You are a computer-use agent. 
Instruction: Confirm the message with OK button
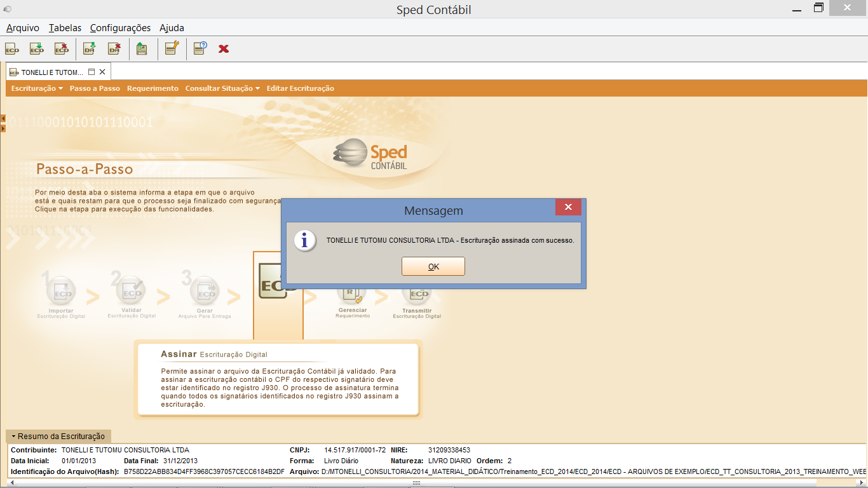(x=433, y=266)
